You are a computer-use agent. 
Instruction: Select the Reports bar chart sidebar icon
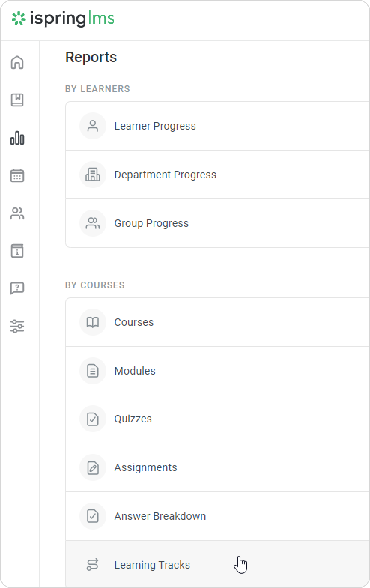(x=17, y=138)
